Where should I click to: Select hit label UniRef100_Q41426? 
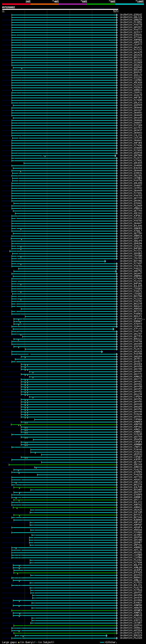131,352
